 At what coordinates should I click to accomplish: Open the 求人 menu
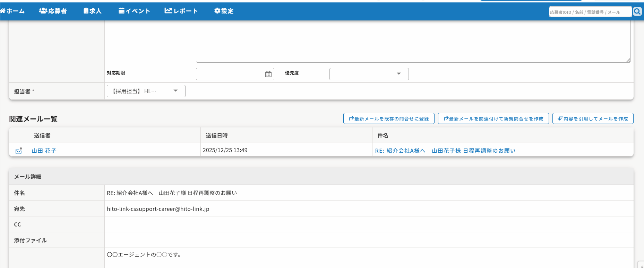pos(93,11)
